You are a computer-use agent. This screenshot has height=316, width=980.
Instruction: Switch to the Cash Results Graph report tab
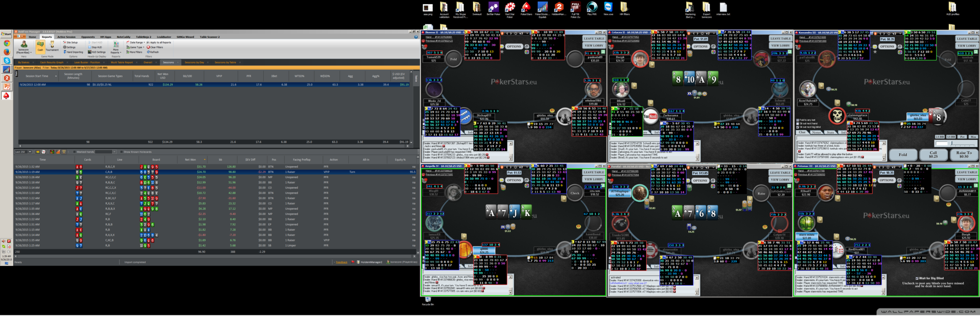pos(52,62)
